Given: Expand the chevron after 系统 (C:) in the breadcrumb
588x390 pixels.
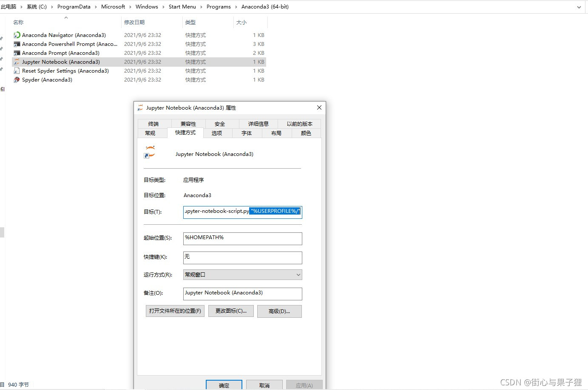Looking at the screenshot, I should coord(52,7).
